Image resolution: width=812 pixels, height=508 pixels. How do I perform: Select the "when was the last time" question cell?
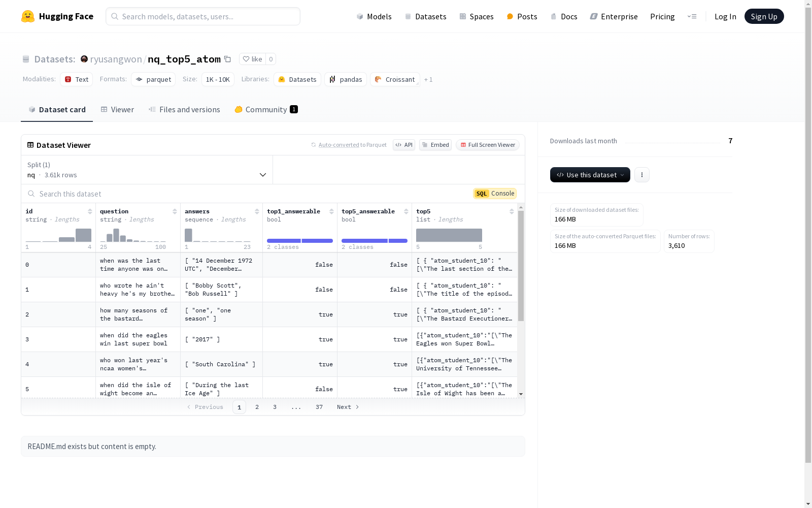[138, 265]
